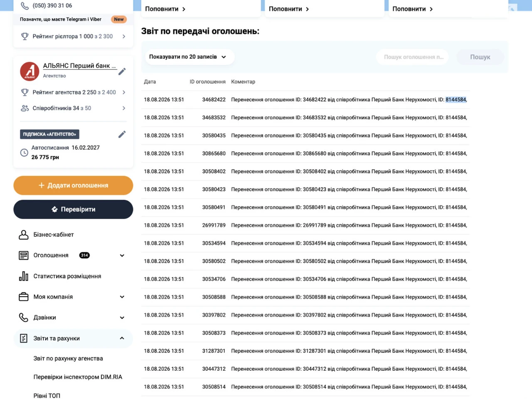This screenshot has height=399, width=532.
Task: Open Рівні ТОП submenu item
Action: click(x=47, y=396)
